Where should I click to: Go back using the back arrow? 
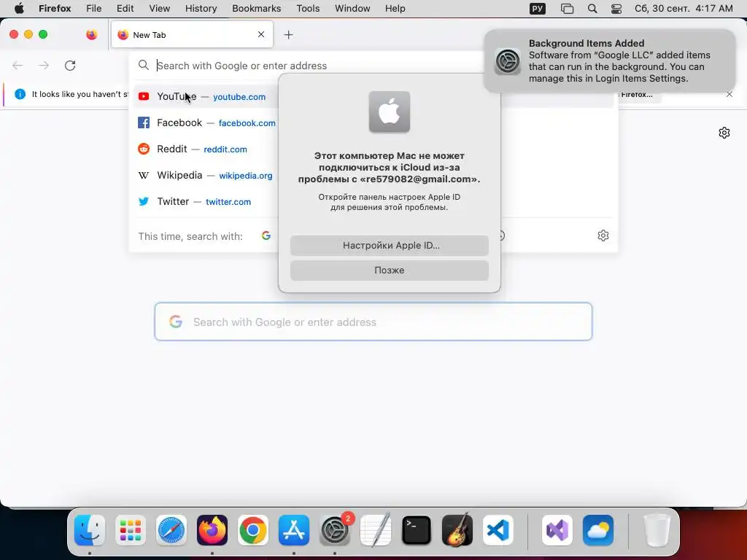pyautogui.click(x=18, y=66)
